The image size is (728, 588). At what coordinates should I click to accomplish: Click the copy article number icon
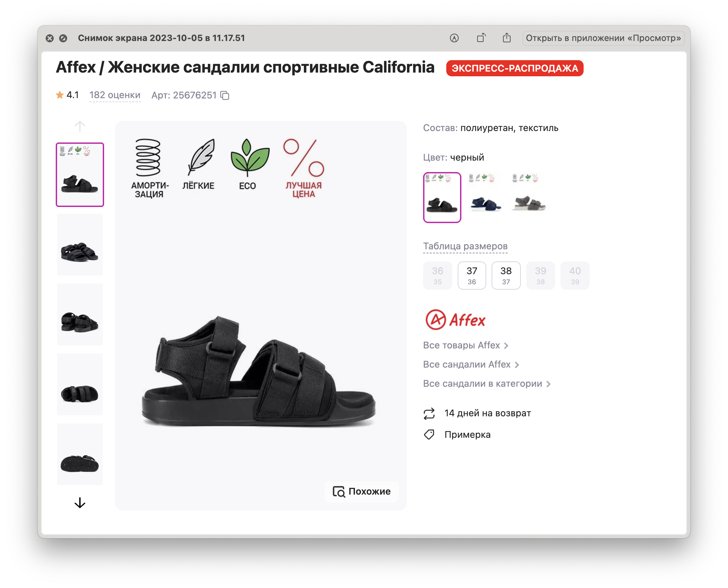(x=225, y=95)
